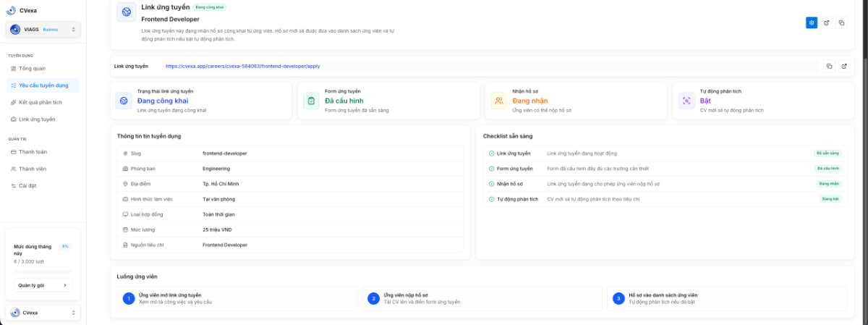The image size is (868, 325).
Task: Click globe icon in Trạng thái link card
Action: 124,101
